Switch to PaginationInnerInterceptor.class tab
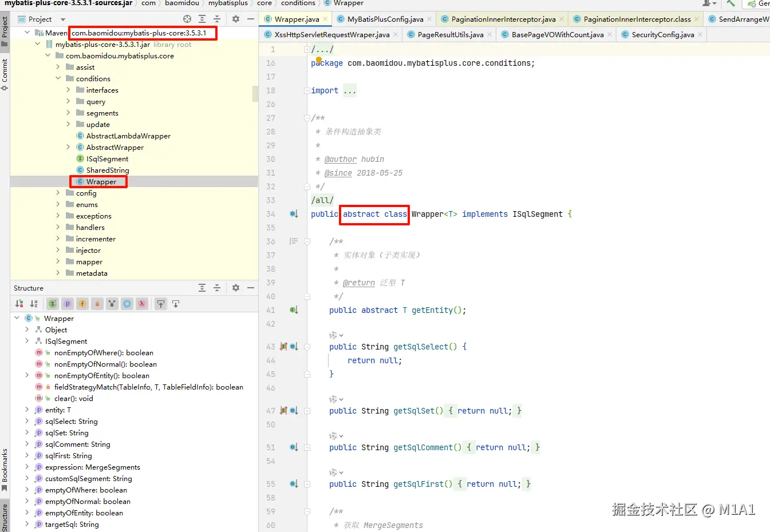 point(637,19)
